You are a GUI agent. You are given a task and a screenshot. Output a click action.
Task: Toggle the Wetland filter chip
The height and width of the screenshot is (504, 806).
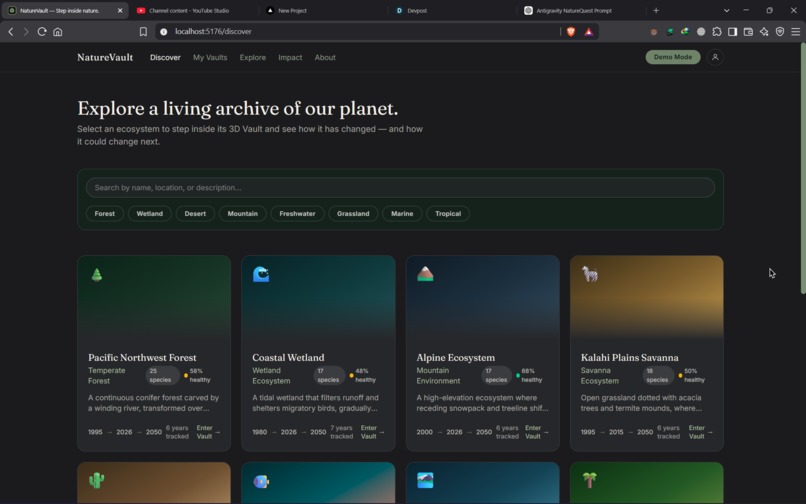click(150, 213)
